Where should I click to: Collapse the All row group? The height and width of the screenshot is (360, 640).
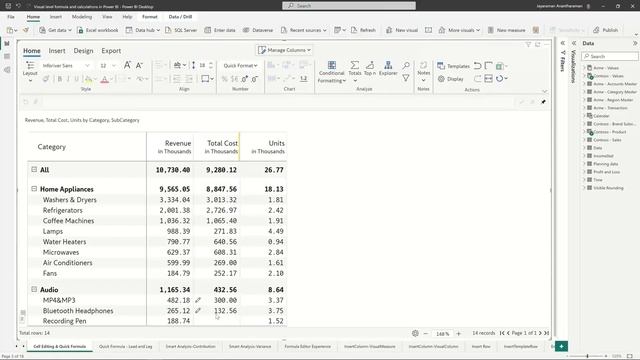click(x=34, y=169)
